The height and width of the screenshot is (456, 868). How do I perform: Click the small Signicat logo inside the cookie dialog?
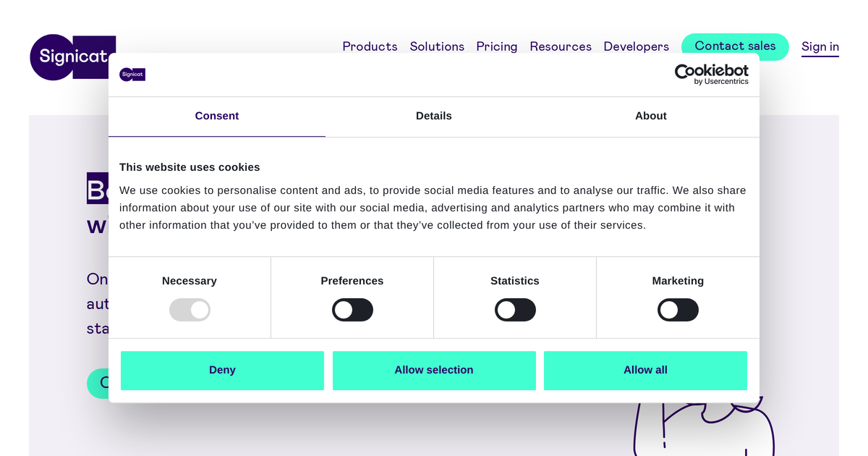[x=132, y=75]
